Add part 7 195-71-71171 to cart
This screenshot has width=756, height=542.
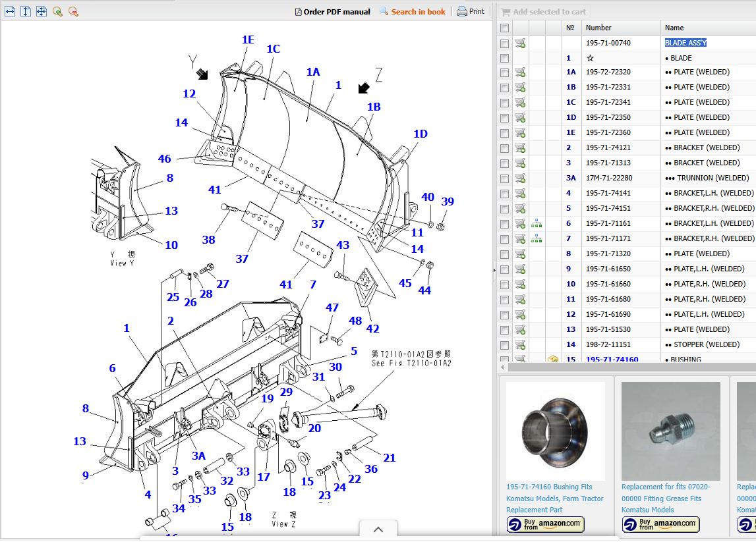[520, 239]
